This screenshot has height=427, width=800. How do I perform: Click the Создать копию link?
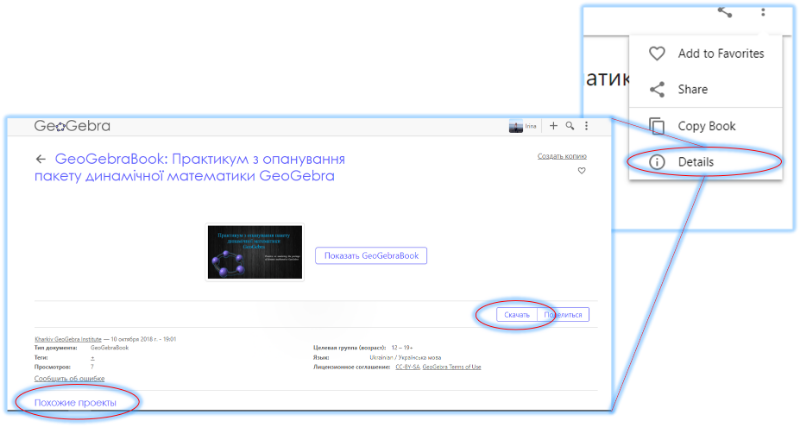coord(562,156)
